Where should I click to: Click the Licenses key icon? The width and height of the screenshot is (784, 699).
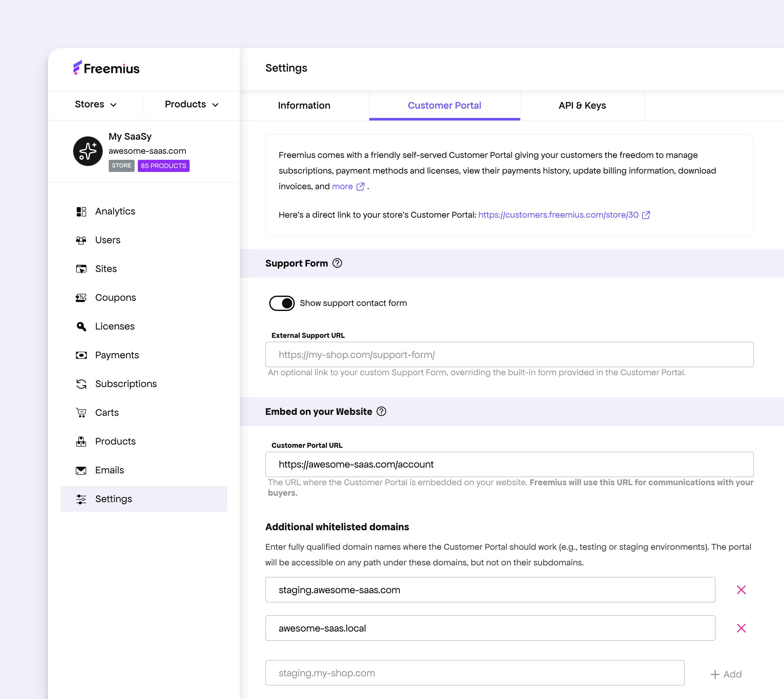[81, 326]
